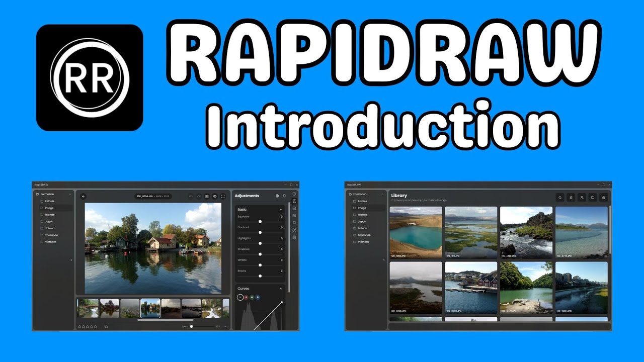Screen dimensions: 644x362
Task: Open the red harbor houses photo
Action: pyautogui.click(x=471, y=288)
